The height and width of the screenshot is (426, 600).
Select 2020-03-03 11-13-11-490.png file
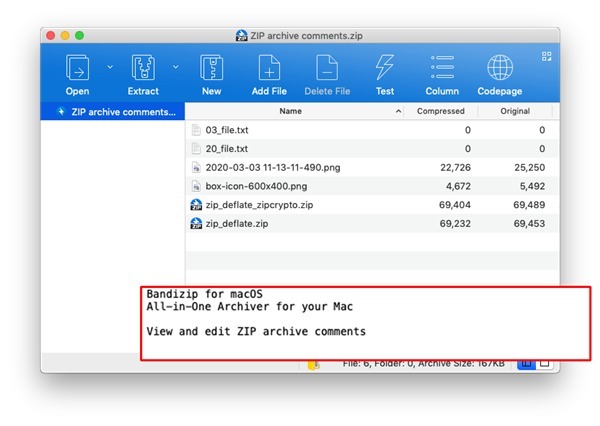coord(372,167)
